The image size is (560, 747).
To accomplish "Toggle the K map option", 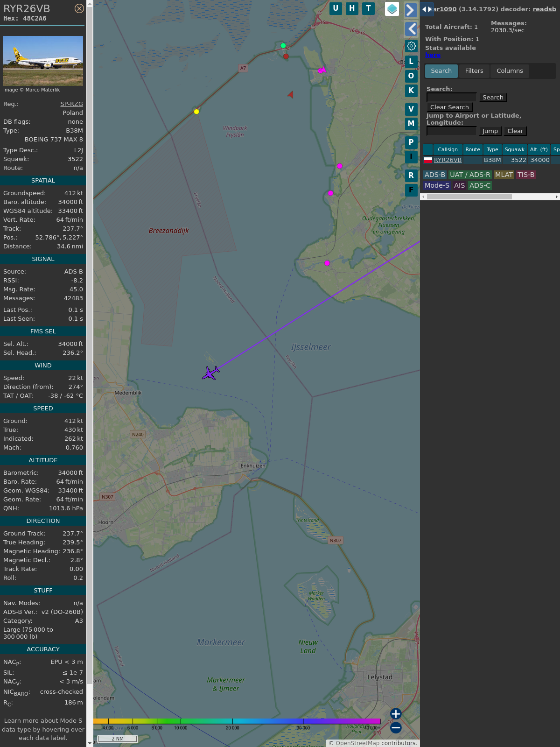I will pyautogui.click(x=411, y=91).
